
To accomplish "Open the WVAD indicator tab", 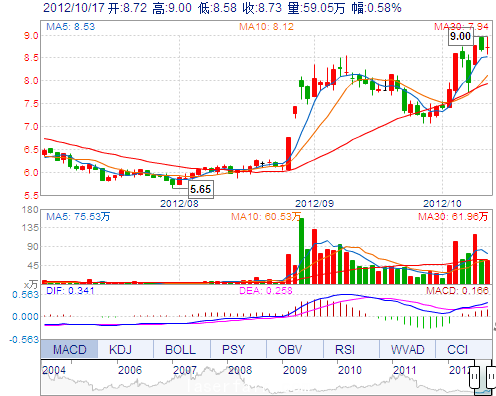I will [x=407, y=349].
